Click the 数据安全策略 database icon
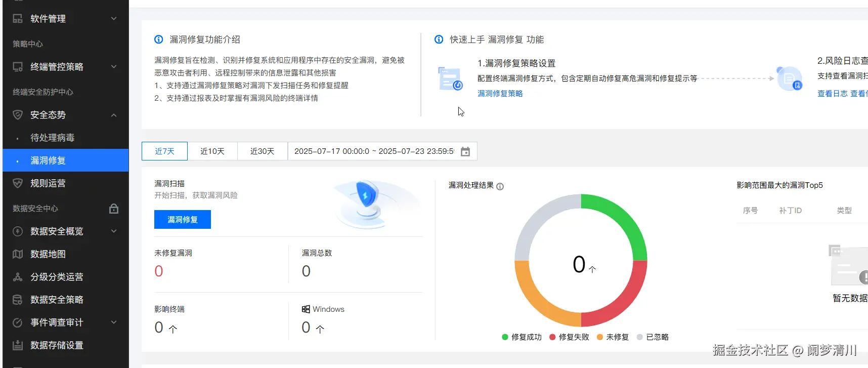The height and width of the screenshot is (368, 868). (x=18, y=300)
